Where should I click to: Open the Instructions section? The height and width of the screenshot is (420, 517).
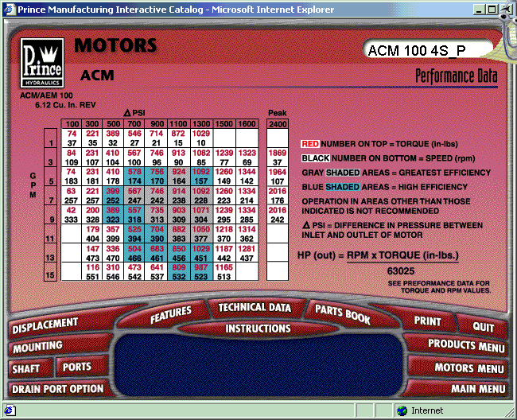[x=258, y=328]
